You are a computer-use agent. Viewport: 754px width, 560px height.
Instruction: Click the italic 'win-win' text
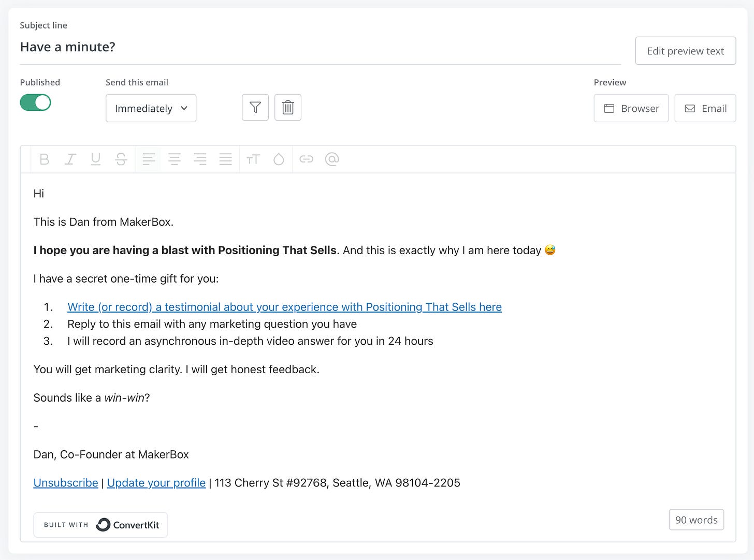124,398
